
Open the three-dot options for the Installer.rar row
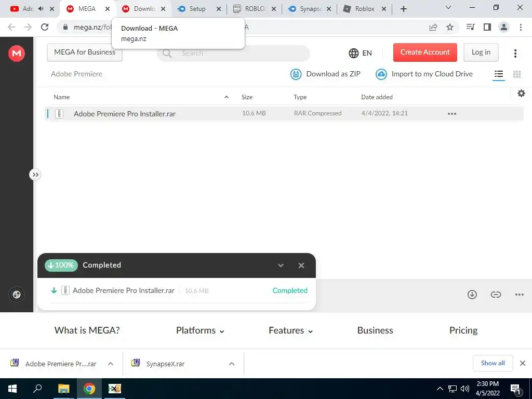pos(451,114)
